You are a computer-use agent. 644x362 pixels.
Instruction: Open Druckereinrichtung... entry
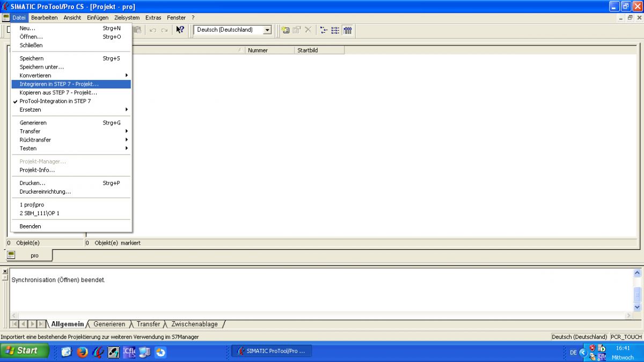(x=71, y=191)
